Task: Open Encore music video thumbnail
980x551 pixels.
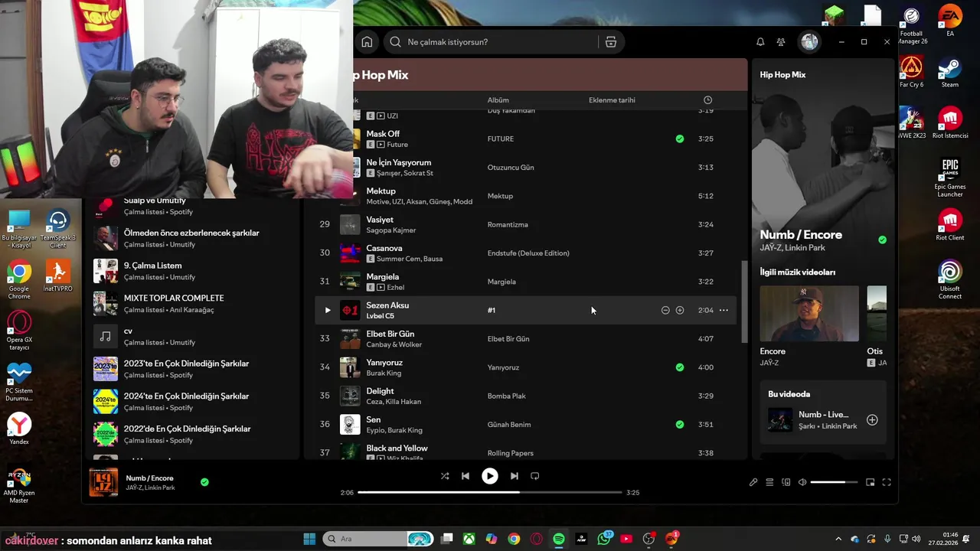Action: pos(809,314)
